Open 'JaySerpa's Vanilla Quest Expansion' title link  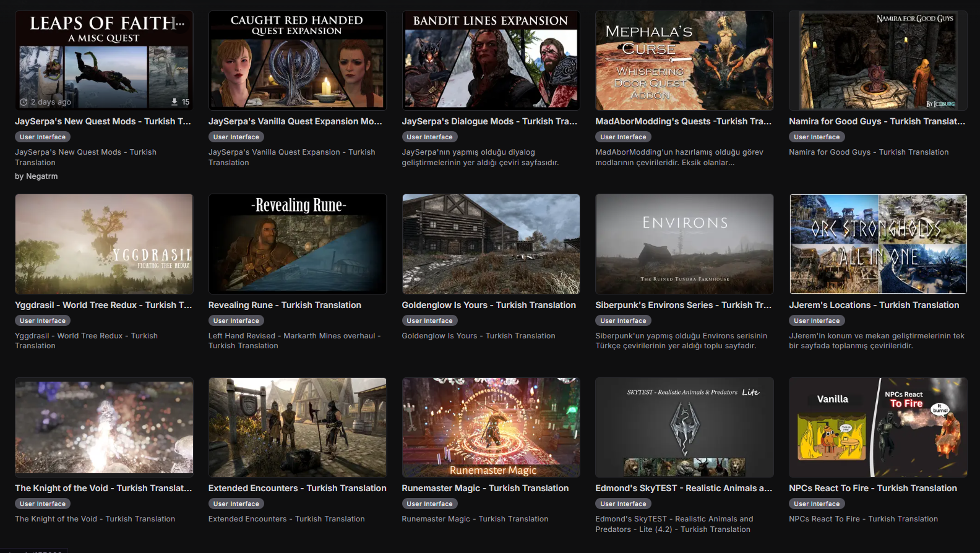click(x=295, y=121)
